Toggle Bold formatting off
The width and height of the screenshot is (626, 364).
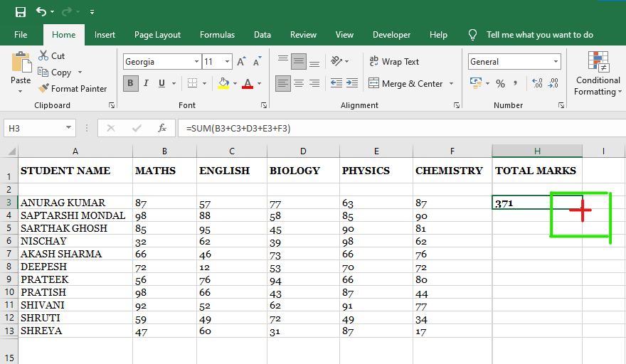130,84
